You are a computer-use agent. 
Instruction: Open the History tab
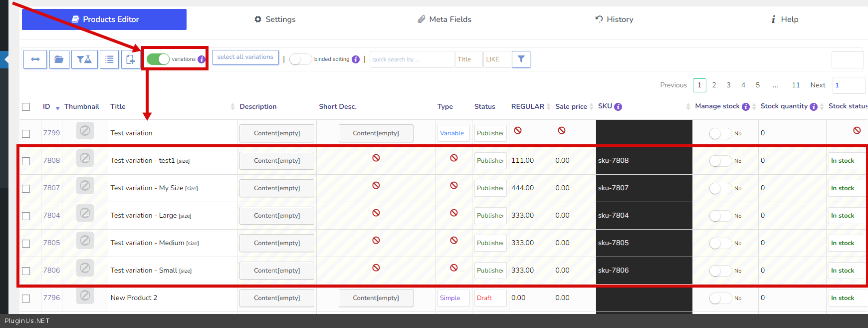click(614, 19)
